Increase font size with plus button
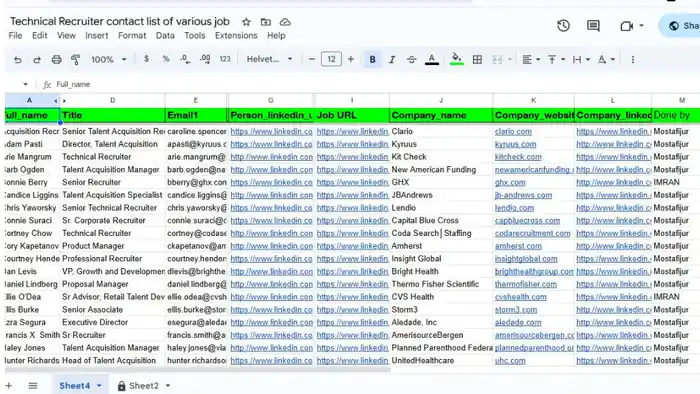 pos(351,59)
